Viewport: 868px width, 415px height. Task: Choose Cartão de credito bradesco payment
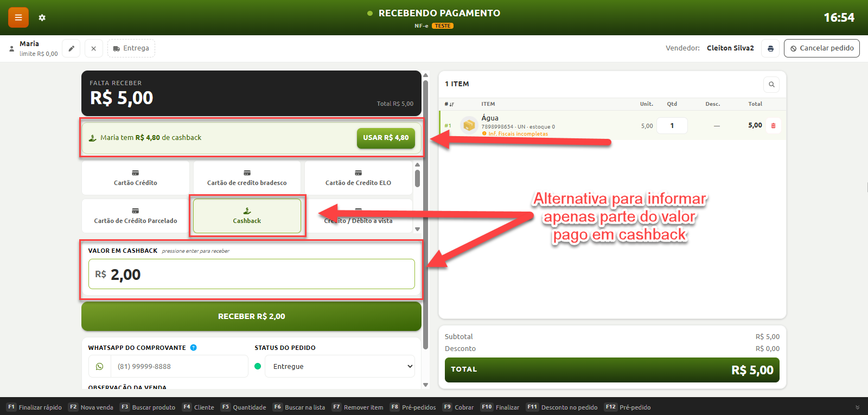tap(247, 178)
